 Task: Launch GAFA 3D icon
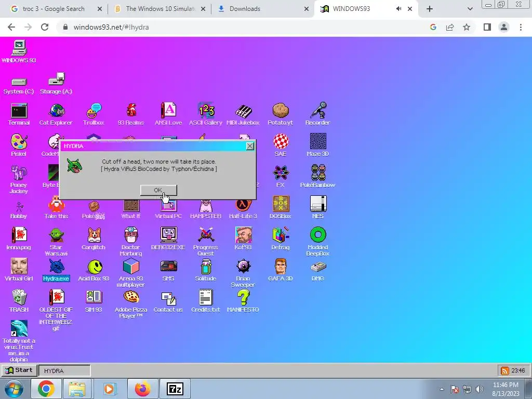281,270
